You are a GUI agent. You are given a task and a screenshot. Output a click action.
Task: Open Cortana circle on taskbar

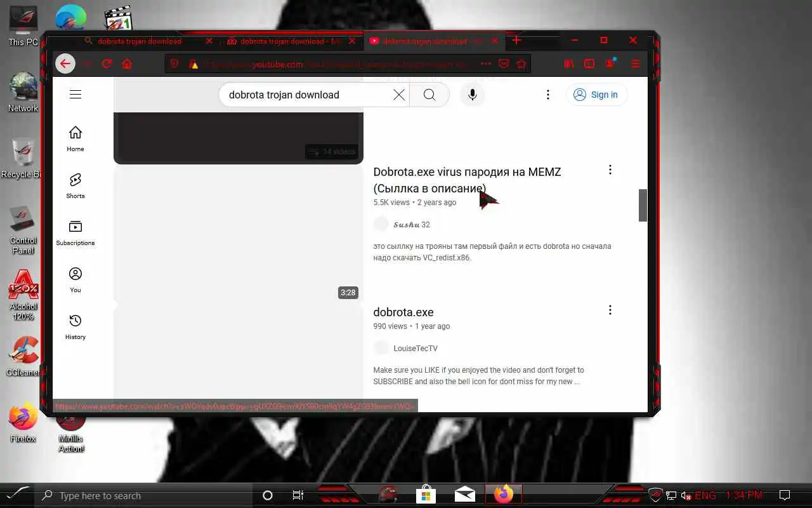[x=268, y=495]
